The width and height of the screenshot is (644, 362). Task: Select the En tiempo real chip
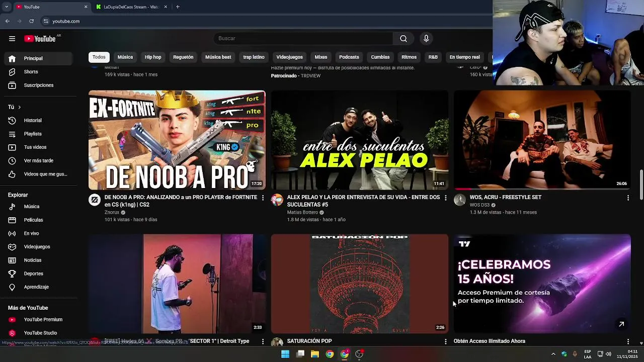(464, 57)
